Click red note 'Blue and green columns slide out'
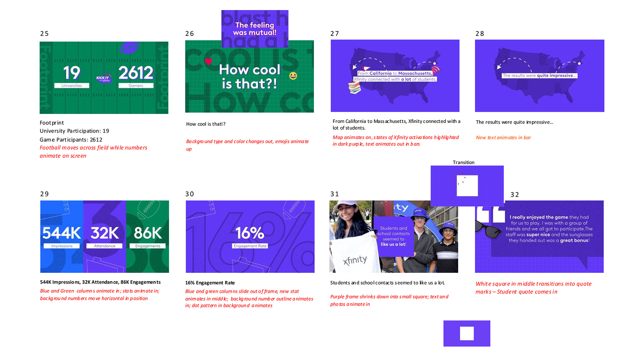The width and height of the screenshot is (644, 362). tap(249, 298)
